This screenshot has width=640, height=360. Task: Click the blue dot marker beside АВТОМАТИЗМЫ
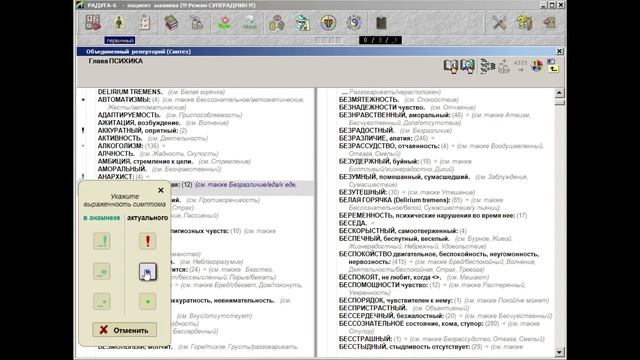(83, 100)
